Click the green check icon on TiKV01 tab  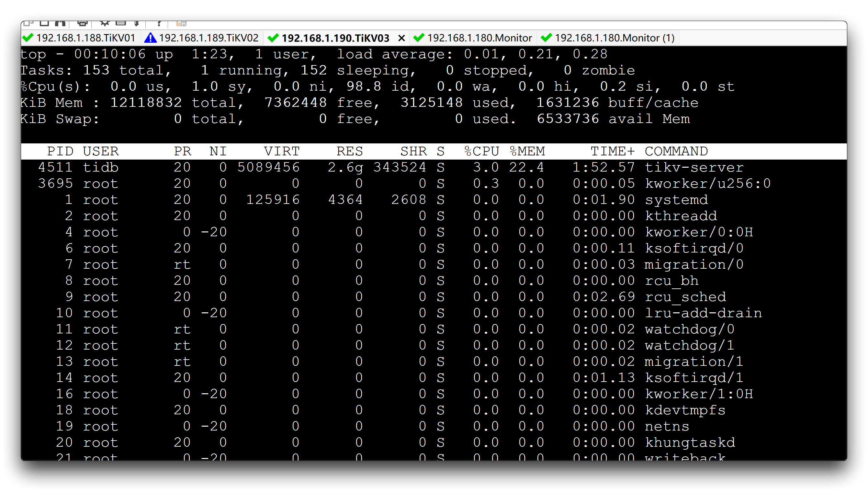pos(28,38)
